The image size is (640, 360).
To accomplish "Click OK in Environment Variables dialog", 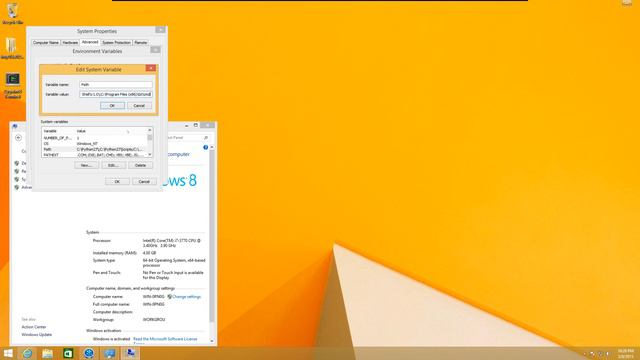I will pos(117,182).
